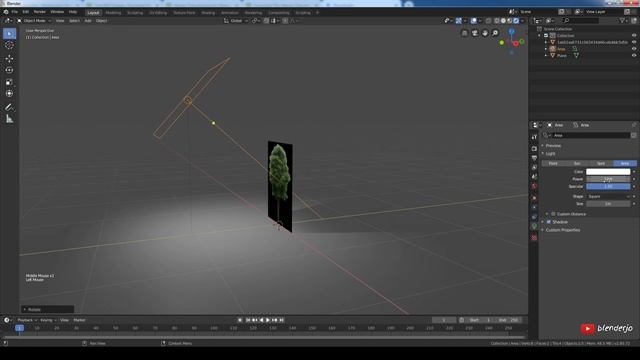Toggle snapping magnet in header
Image resolution: width=640 pixels, height=360 pixels.
[266, 20]
